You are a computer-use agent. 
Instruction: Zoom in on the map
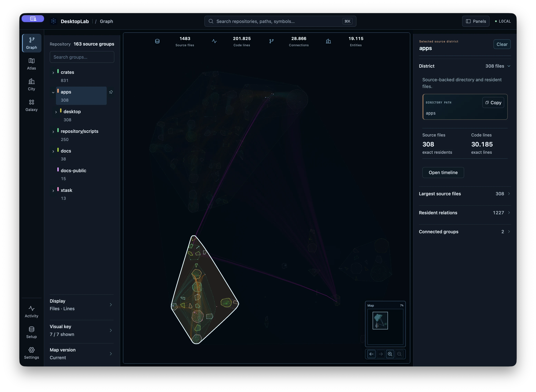click(390, 354)
